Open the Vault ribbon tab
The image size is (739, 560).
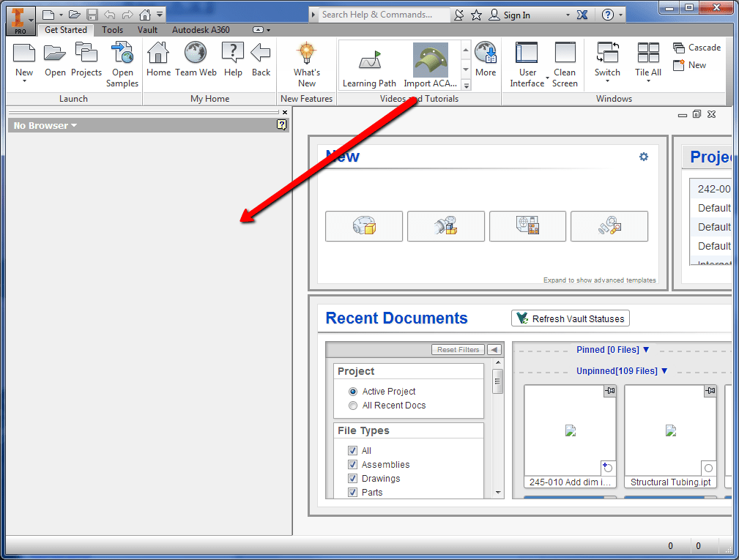coord(147,30)
